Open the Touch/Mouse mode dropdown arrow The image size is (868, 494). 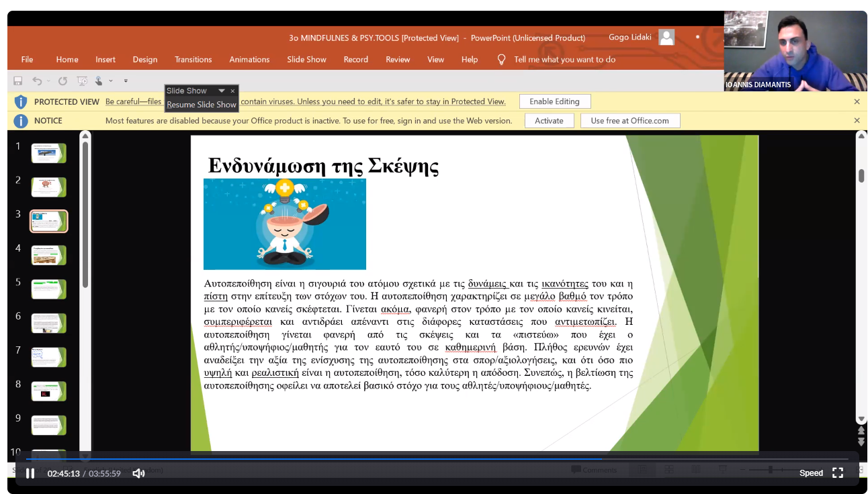[111, 81]
